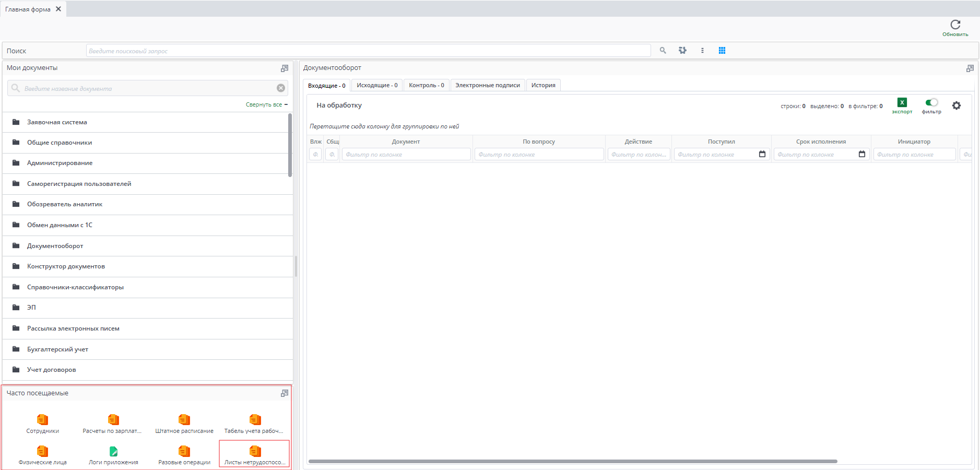Toggle the фильтр switch
The image size is (980, 470).
click(x=931, y=103)
